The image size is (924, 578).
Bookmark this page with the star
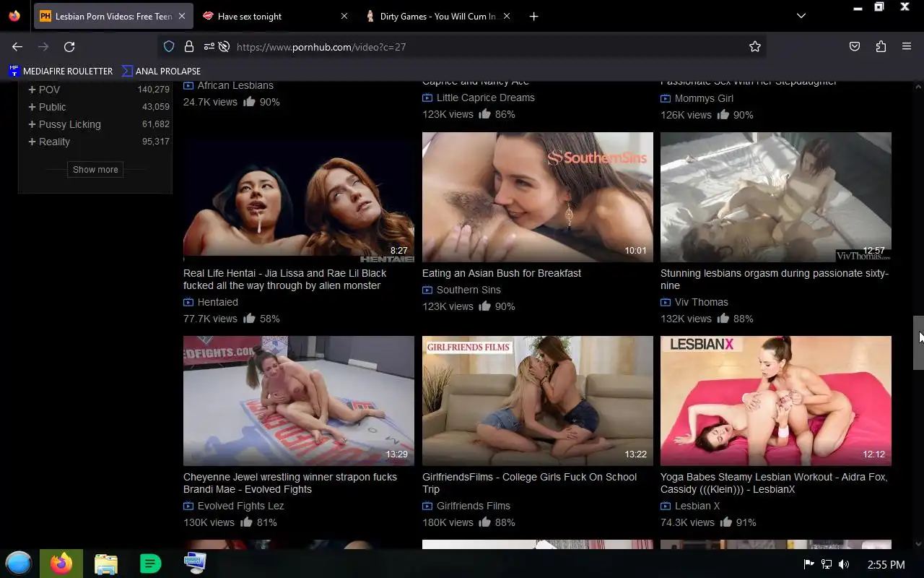pyautogui.click(x=755, y=46)
